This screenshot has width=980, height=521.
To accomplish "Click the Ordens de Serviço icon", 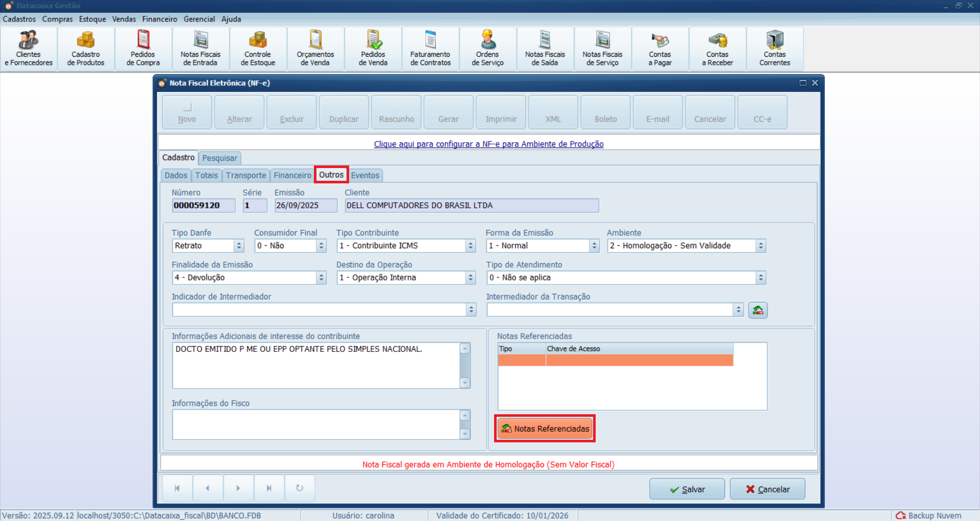I will point(487,49).
